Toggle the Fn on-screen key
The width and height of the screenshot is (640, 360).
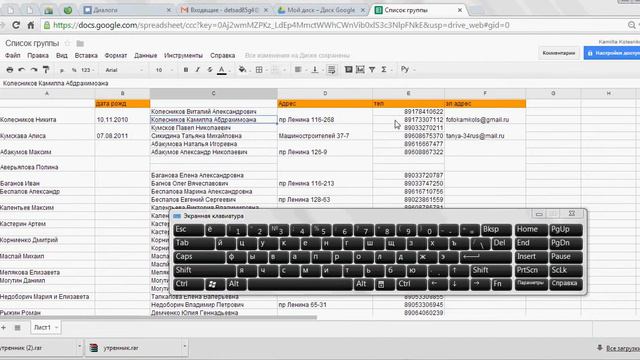tap(502, 284)
